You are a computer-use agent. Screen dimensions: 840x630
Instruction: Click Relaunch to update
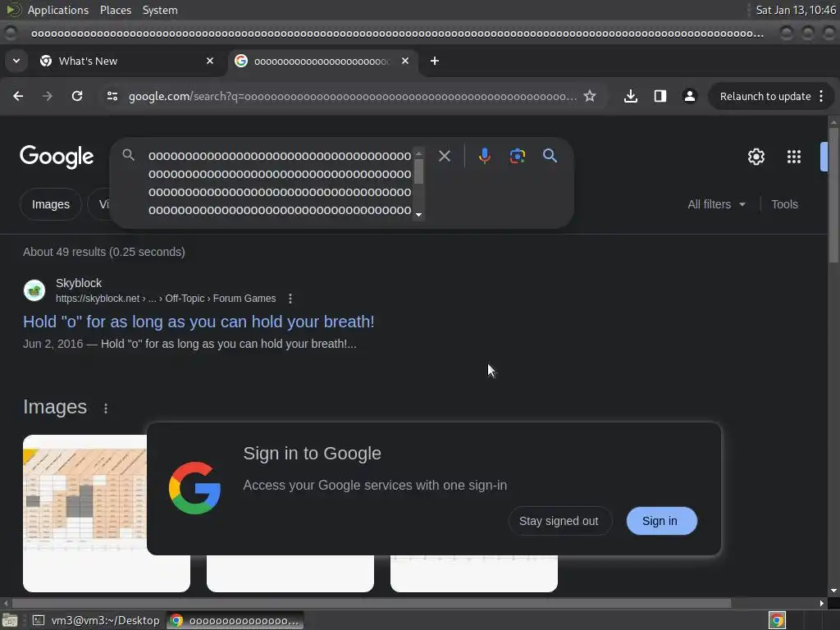765,97
